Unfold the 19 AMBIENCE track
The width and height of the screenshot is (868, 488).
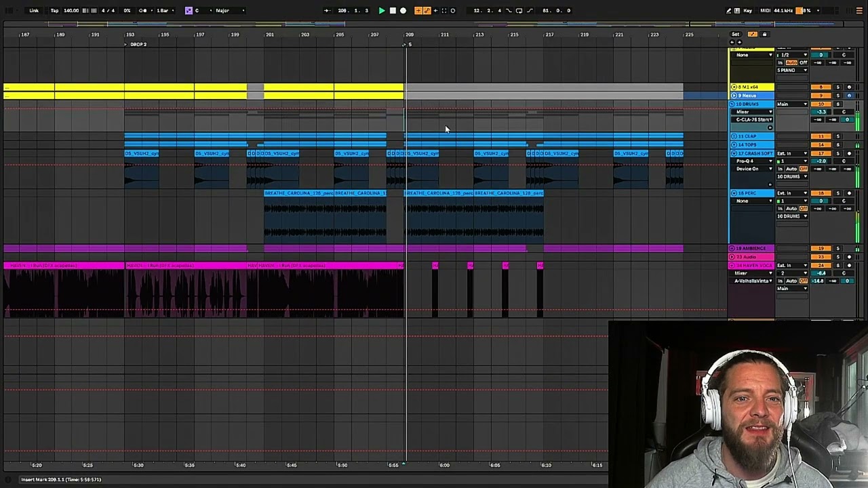pos(732,248)
